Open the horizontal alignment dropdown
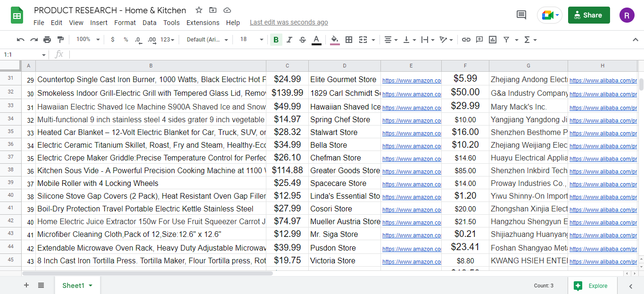644x294 pixels. [390, 40]
